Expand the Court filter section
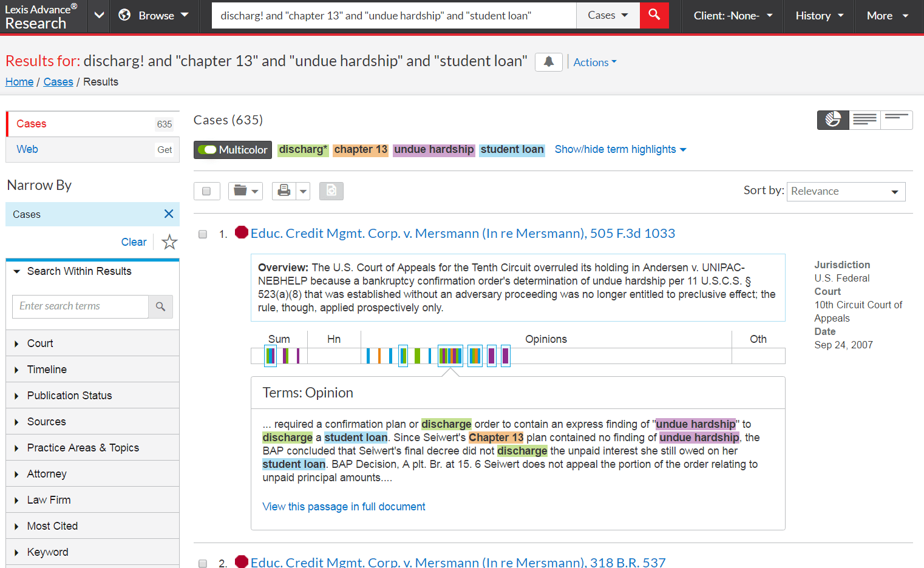This screenshot has width=924, height=568. (40, 343)
